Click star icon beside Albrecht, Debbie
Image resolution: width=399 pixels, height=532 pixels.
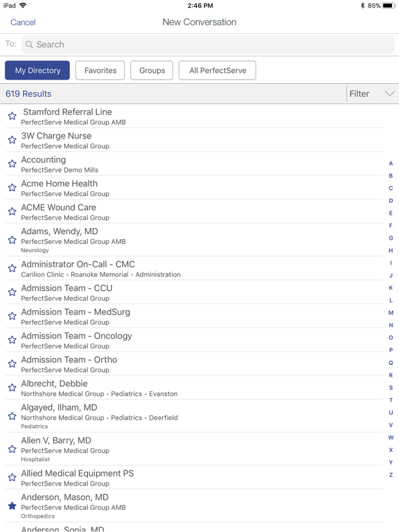12,387
